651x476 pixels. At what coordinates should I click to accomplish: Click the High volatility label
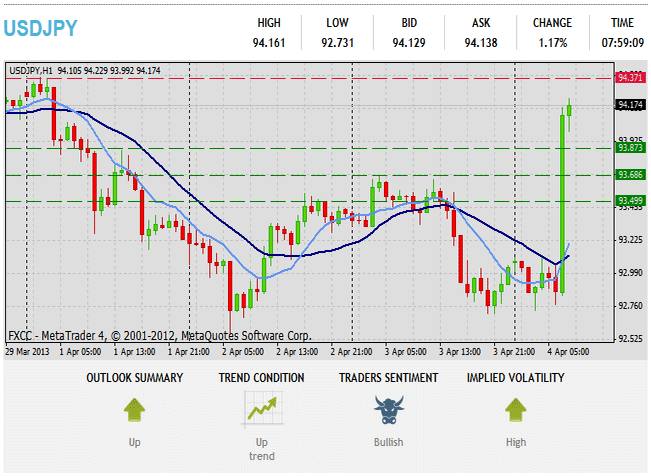[516, 442]
